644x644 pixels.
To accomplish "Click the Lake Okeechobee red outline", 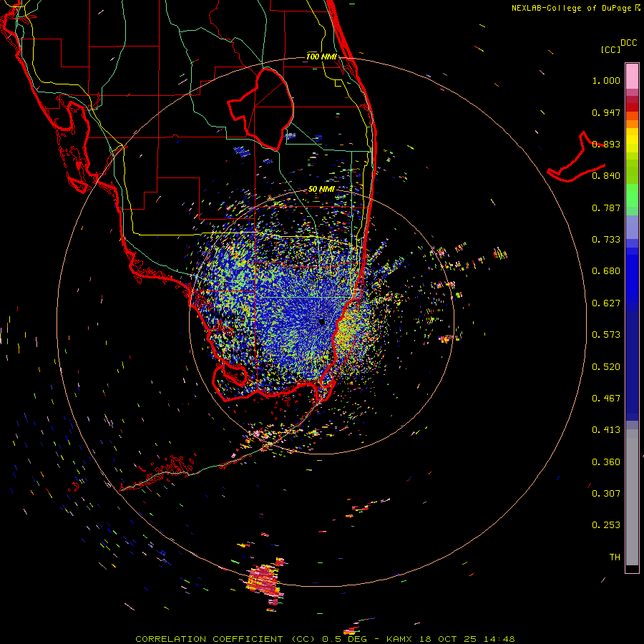I will coord(260,109).
